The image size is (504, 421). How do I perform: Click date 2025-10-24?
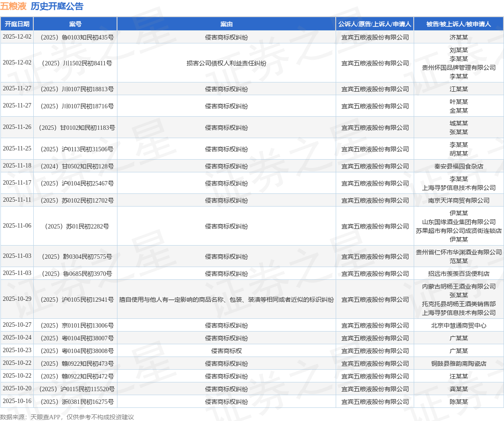coord(17,337)
